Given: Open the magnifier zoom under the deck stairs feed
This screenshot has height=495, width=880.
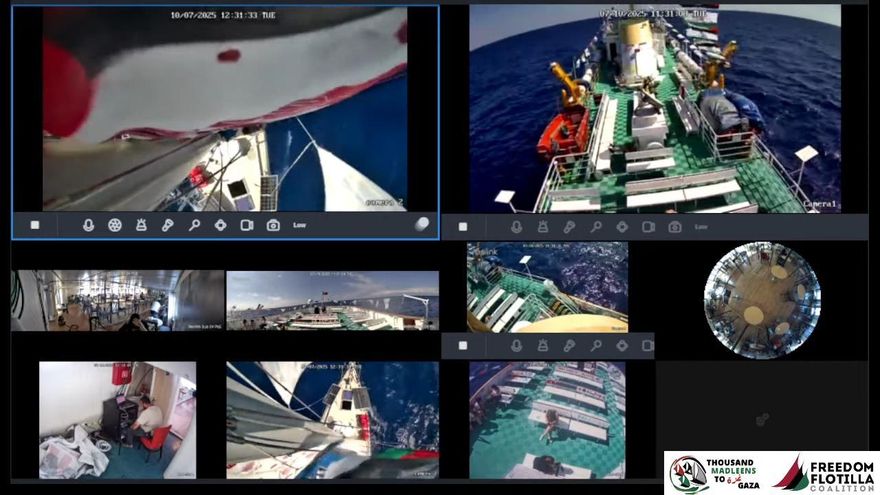Looking at the screenshot, I should coord(595,345).
